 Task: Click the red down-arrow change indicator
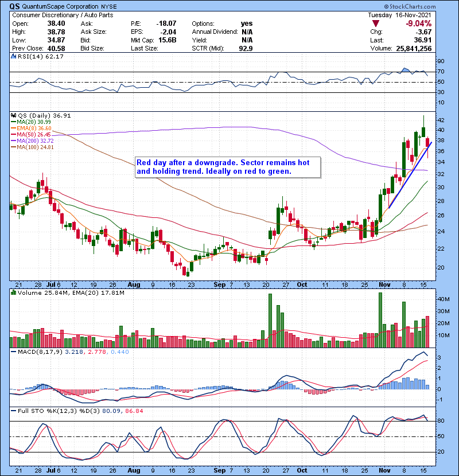pyautogui.click(x=376, y=24)
